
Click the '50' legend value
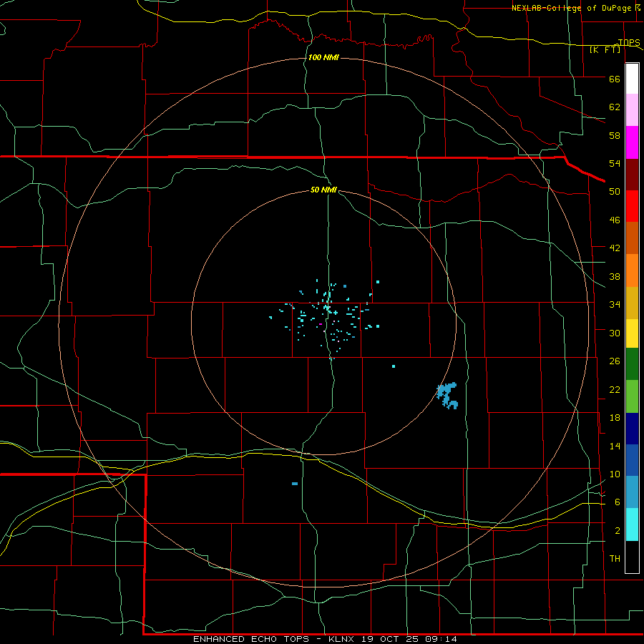click(615, 192)
